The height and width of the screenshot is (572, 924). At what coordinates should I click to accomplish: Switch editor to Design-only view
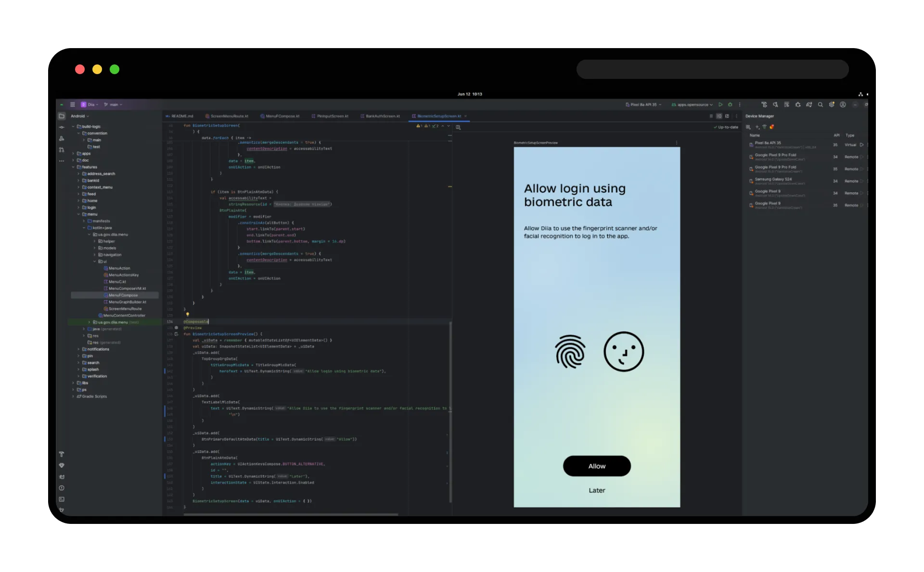click(x=727, y=116)
